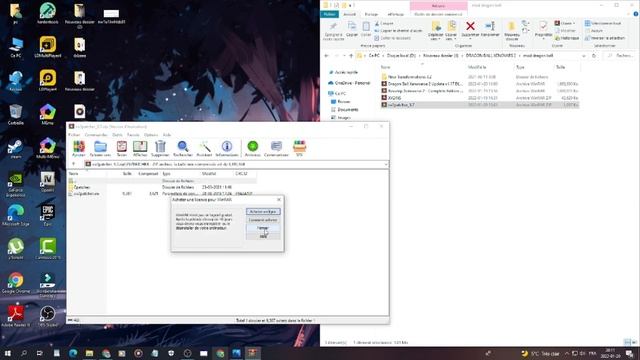The image size is (640, 360).
Task: Select the XV2INS archive in Explorer
Action: [x=479, y=98]
